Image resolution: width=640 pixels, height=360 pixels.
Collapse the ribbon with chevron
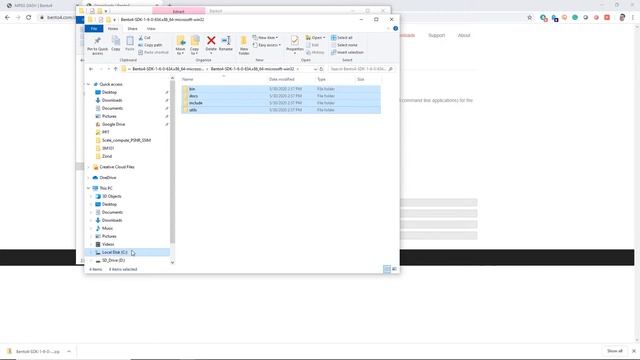[x=388, y=29]
